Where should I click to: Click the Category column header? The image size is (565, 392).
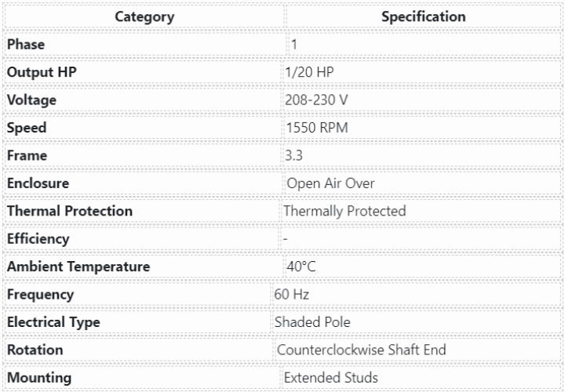coord(144,16)
